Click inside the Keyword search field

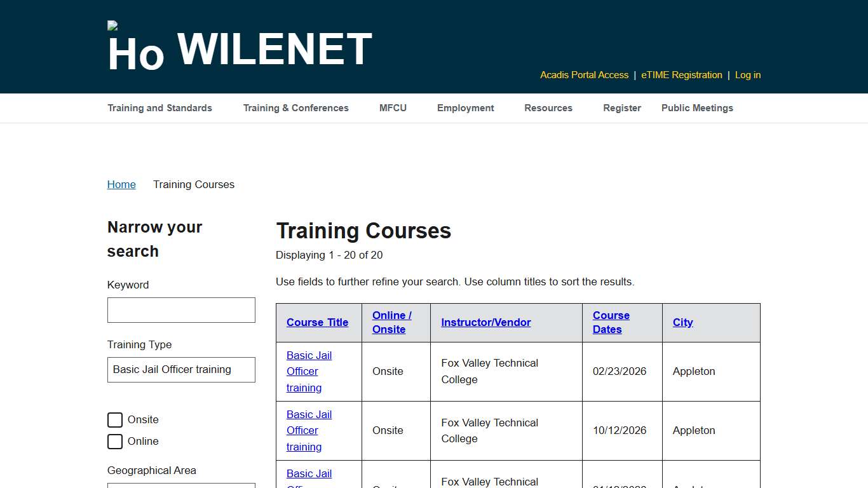coord(181,309)
